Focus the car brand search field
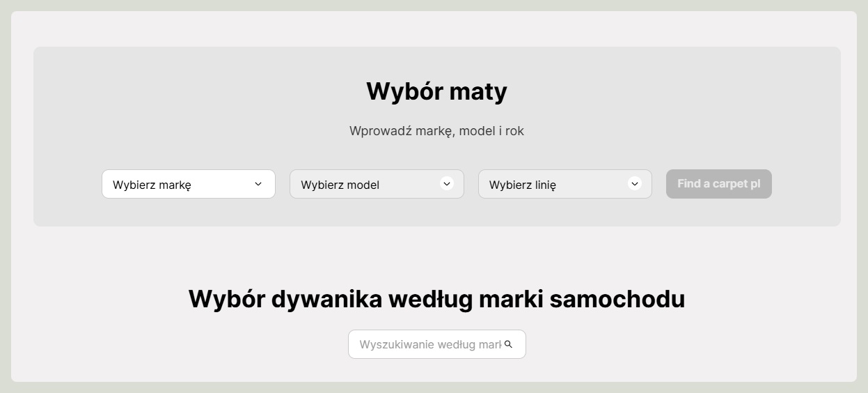868x393 pixels. (429, 344)
